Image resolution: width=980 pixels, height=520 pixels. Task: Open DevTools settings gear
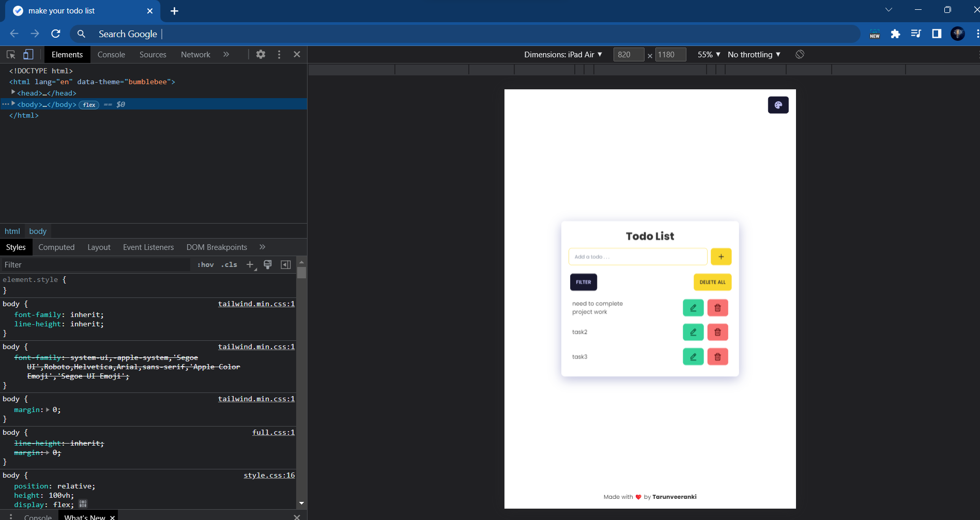point(261,54)
